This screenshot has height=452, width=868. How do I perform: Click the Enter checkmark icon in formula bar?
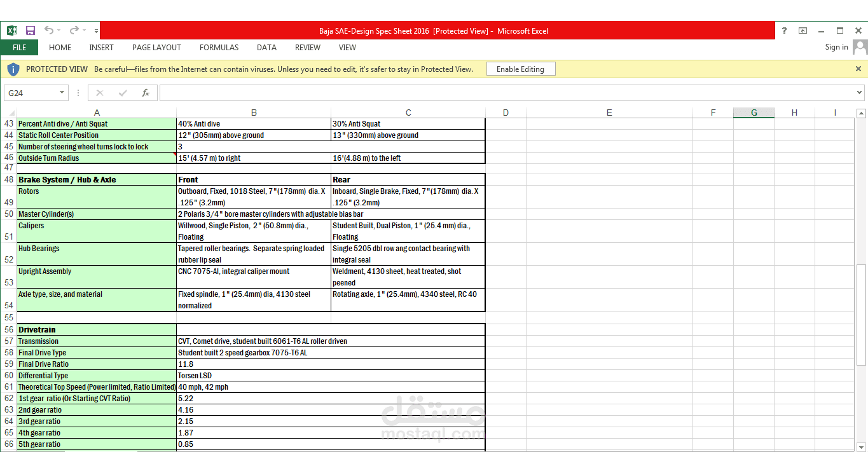pyautogui.click(x=122, y=93)
